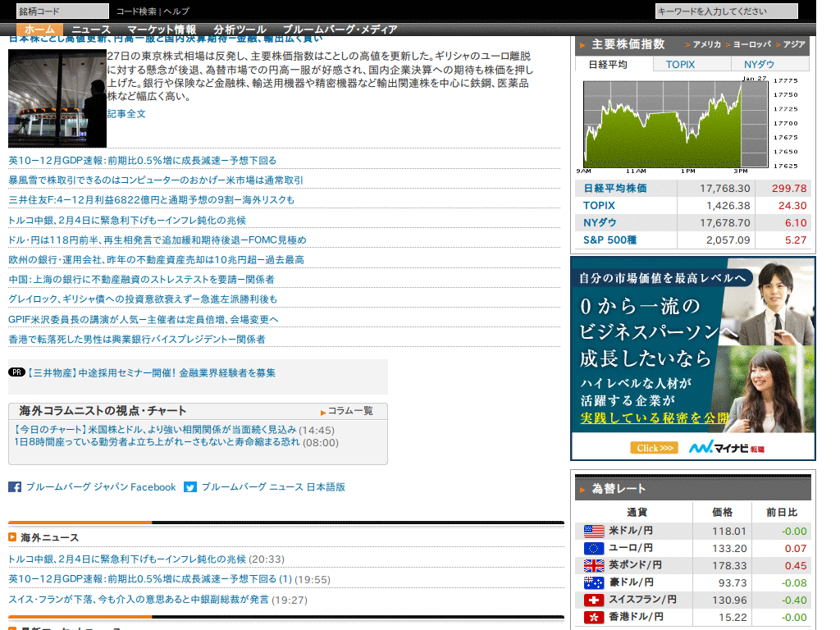Click the Hong Kong flag icon for 香港ドル/円
The image size is (840, 630).
pos(594,617)
